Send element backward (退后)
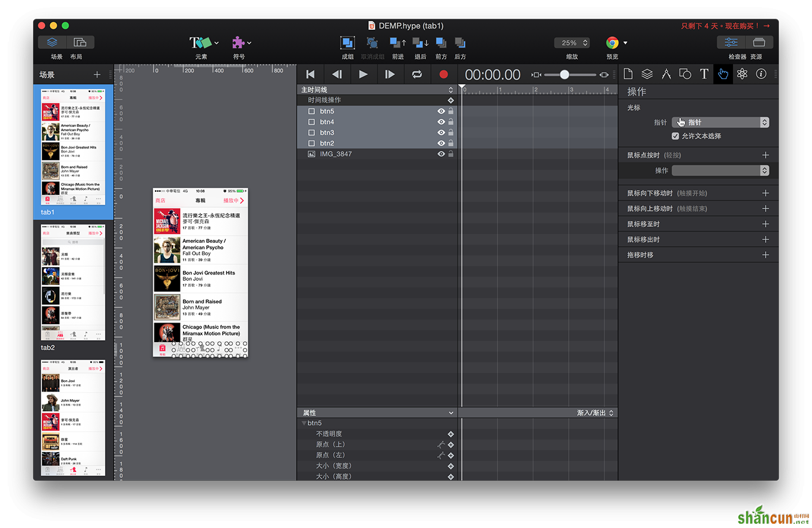This screenshot has height=528, width=812. pos(420,43)
